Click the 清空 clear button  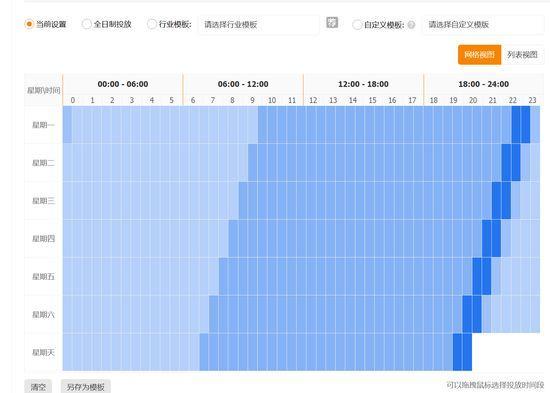(x=38, y=387)
